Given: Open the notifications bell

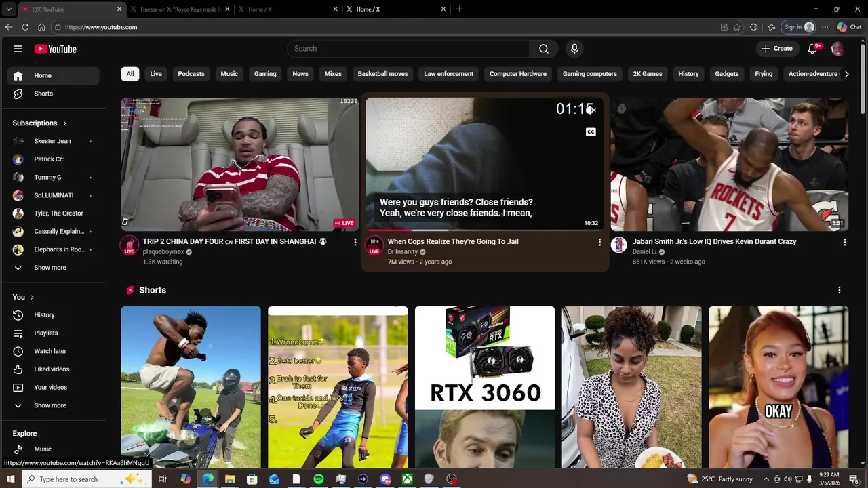Looking at the screenshot, I should click(x=813, y=49).
